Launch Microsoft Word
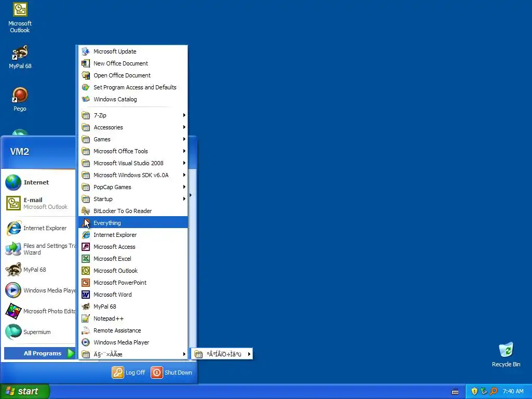 tap(133, 295)
